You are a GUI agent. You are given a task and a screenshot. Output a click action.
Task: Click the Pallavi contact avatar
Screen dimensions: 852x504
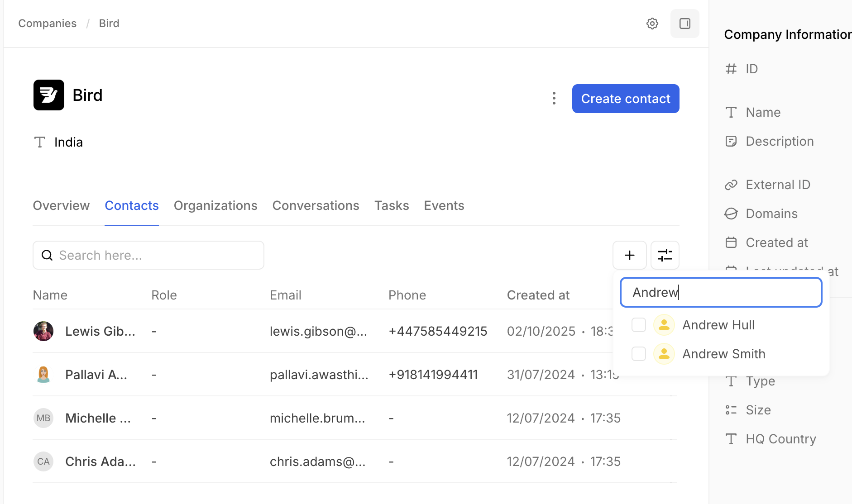pyautogui.click(x=43, y=375)
